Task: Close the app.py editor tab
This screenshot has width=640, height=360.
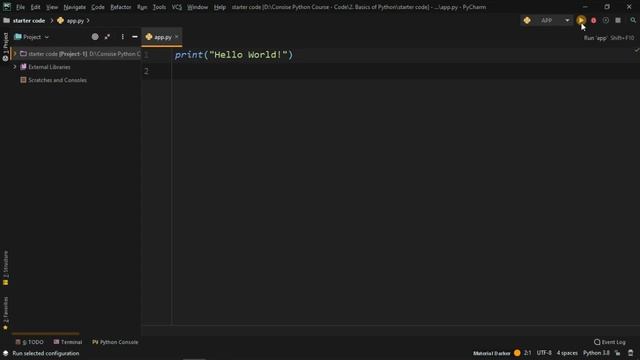Action: point(177,37)
